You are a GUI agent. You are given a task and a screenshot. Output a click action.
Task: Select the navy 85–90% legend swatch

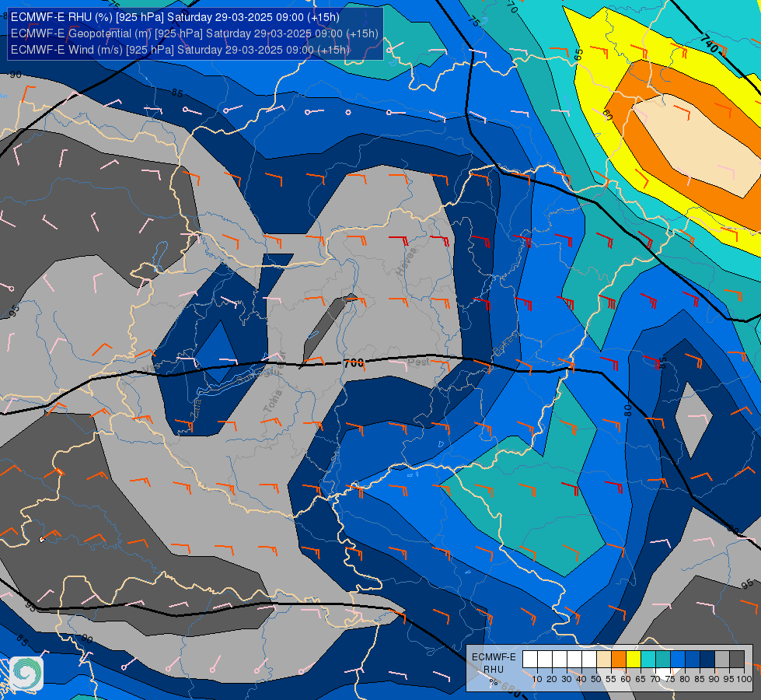click(x=707, y=659)
